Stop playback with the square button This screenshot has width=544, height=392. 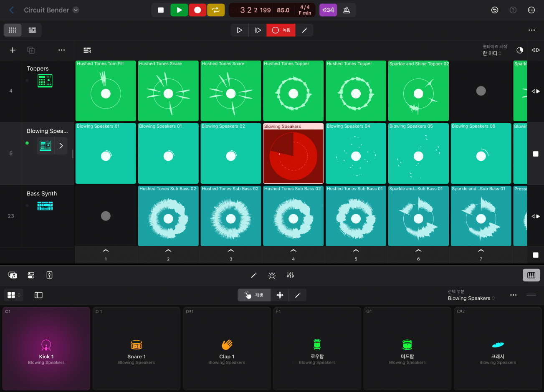click(x=161, y=10)
